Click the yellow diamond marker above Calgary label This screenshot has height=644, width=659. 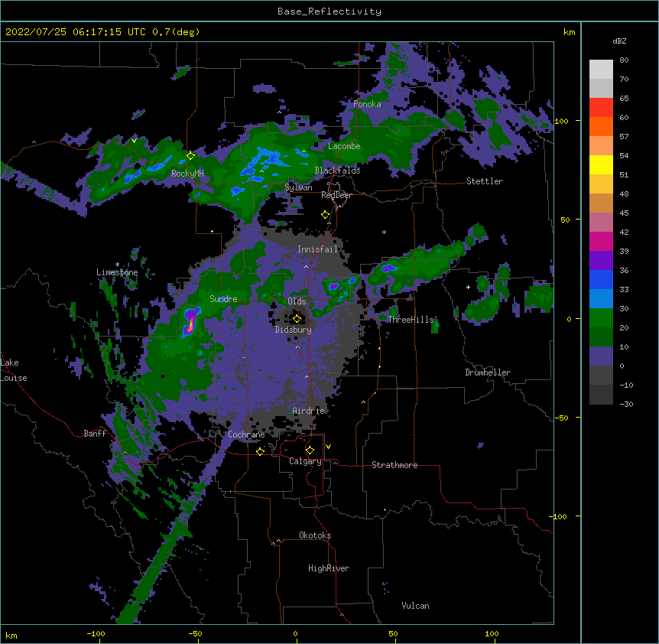click(x=310, y=450)
